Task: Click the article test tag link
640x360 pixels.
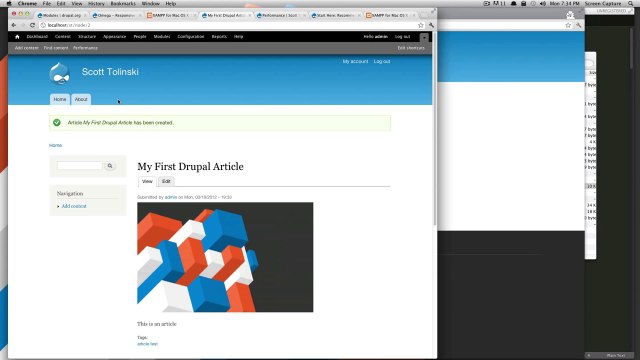Action: [147, 344]
